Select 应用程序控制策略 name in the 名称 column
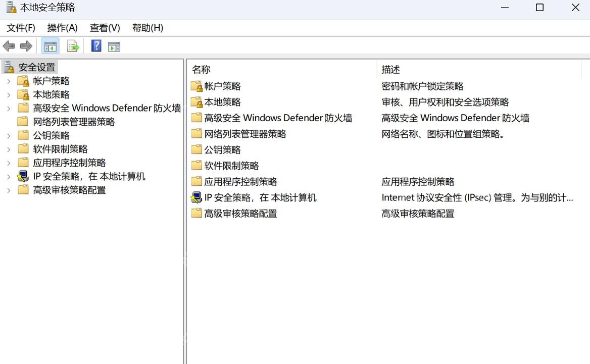Screen dimensions: 590x364 (240, 182)
